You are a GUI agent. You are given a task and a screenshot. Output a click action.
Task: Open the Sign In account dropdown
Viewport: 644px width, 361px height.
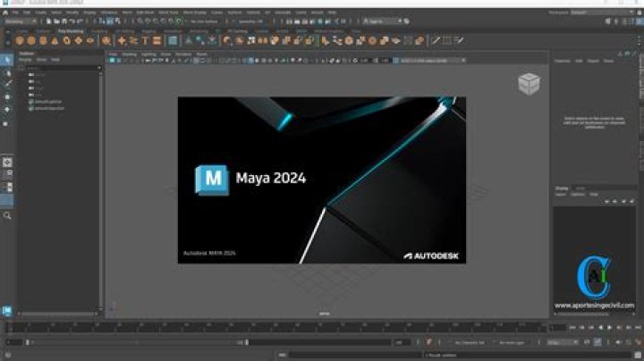pos(383,21)
